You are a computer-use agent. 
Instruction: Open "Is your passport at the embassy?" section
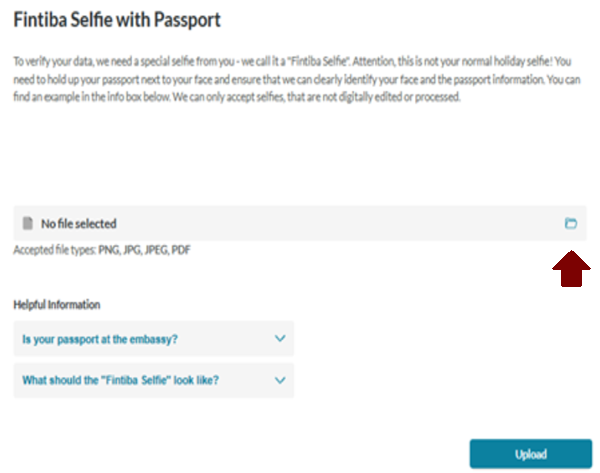coord(100,340)
